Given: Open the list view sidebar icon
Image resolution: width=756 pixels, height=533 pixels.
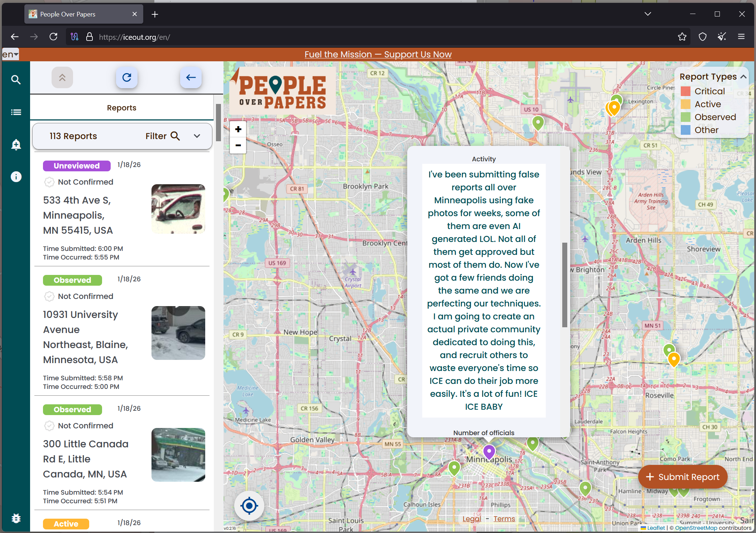Looking at the screenshot, I should click(x=16, y=112).
